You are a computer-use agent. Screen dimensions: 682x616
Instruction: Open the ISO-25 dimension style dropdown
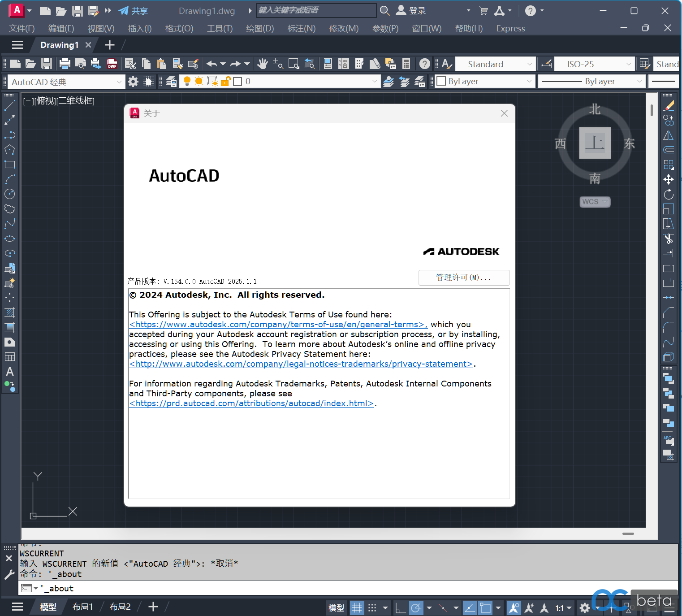click(x=595, y=64)
